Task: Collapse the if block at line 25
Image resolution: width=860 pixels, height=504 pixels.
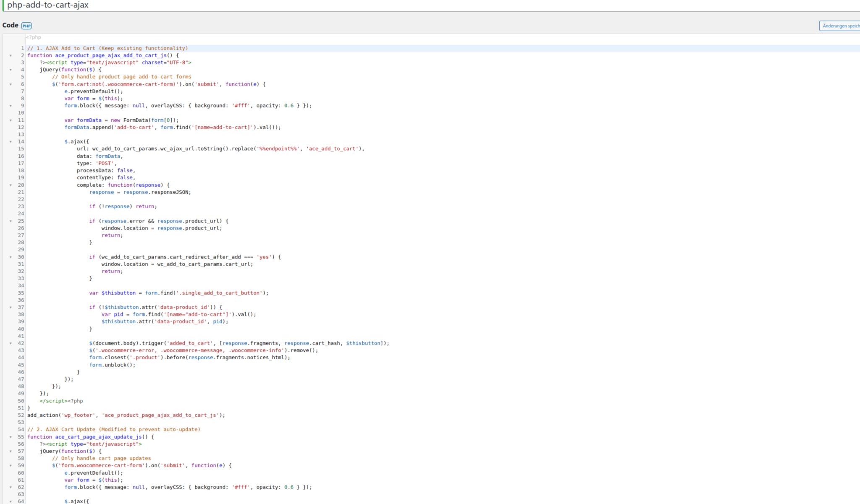Action: click(x=10, y=221)
